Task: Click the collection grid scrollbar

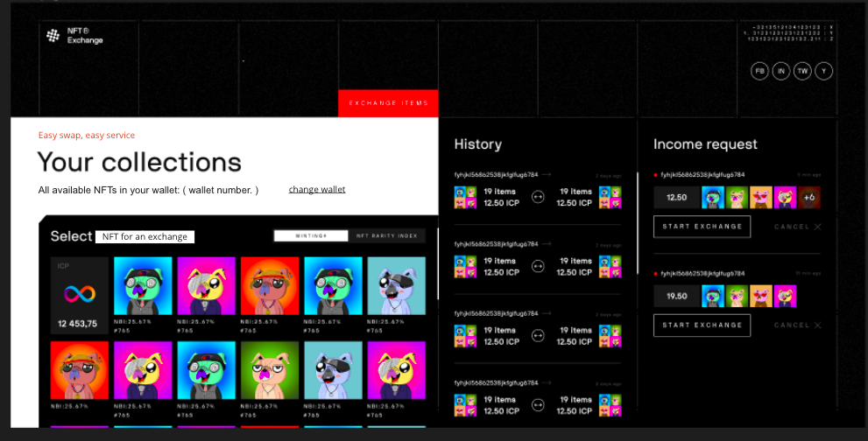Action: click(437, 264)
